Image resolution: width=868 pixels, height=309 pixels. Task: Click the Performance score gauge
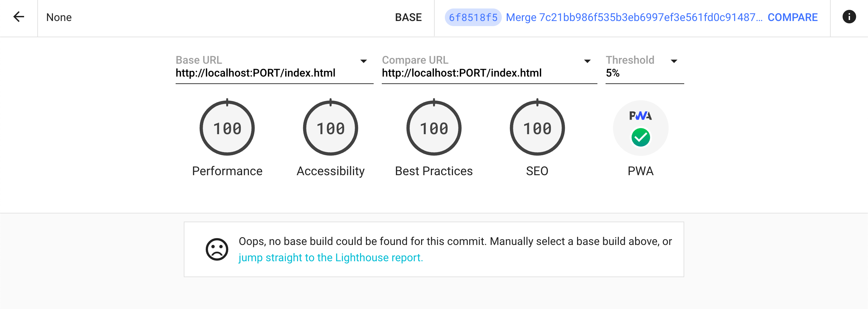click(227, 128)
